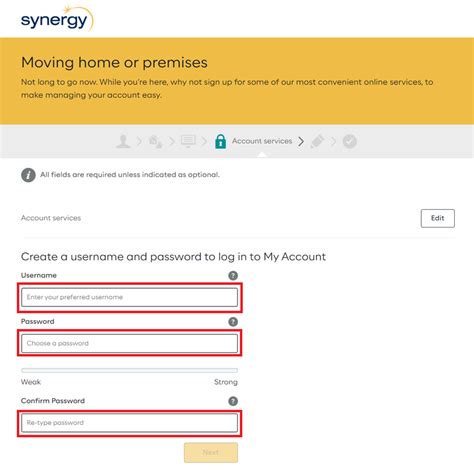Open the Confirm Password help question mark
Image resolution: width=474 pixels, height=470 pixels.
click(233, 401)
